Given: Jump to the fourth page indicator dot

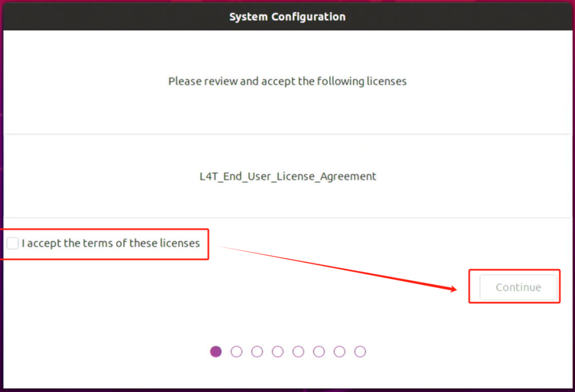Looking at the screenshot, I should [277, 352].
